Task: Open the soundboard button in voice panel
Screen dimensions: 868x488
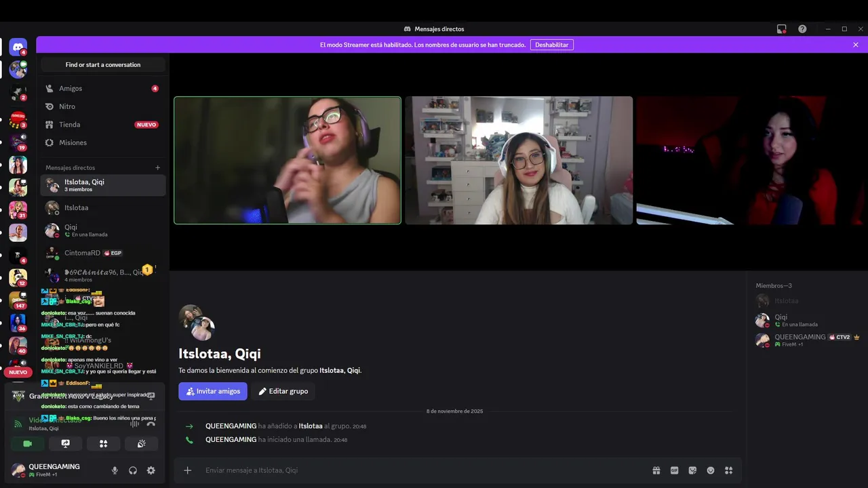Action: [141, 444]
